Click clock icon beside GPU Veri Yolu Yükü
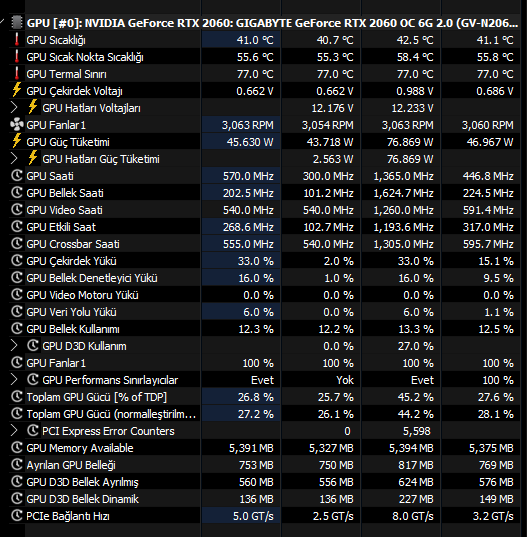Viewport: 527px width, 537px height. tap(17, 312)
